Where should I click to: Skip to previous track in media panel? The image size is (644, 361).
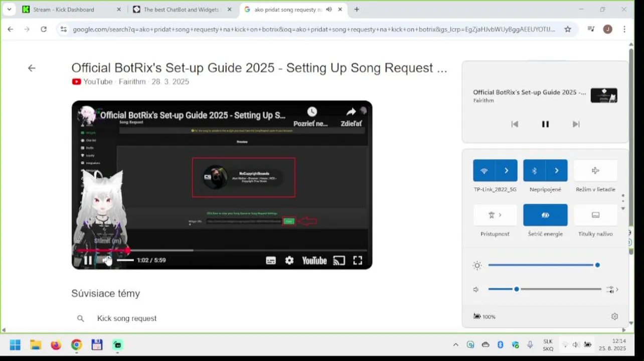point(515,124)
